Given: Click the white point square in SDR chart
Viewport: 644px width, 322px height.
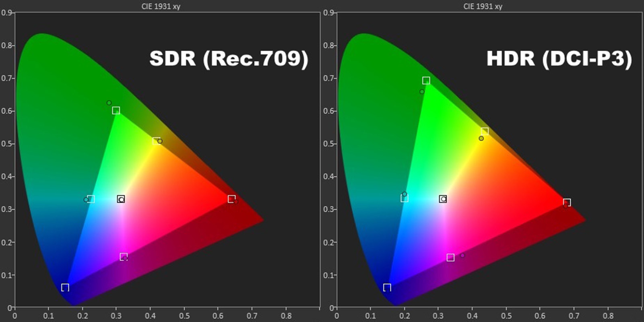Looking at the screenshot, I should coord(121,199).
